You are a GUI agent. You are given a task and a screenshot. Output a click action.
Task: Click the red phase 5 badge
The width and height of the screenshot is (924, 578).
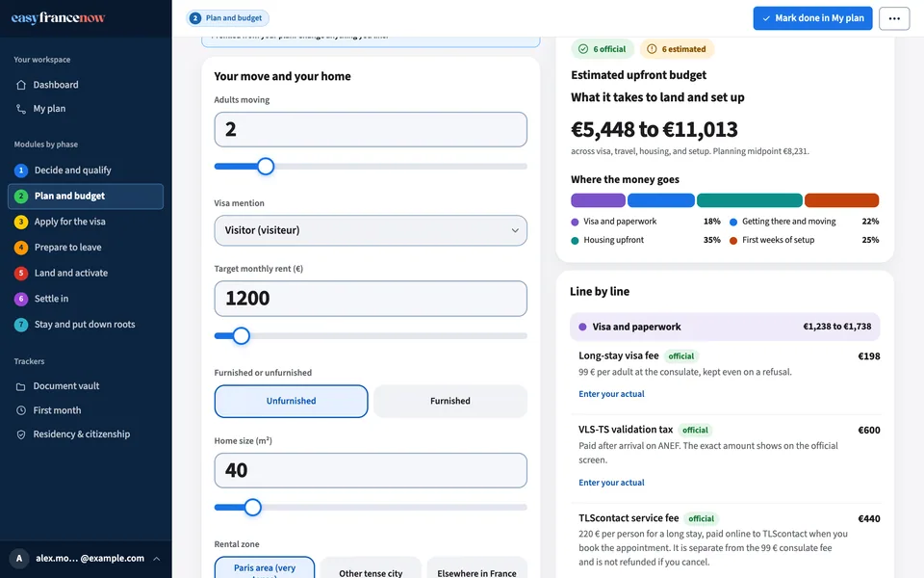pos(21,273)
